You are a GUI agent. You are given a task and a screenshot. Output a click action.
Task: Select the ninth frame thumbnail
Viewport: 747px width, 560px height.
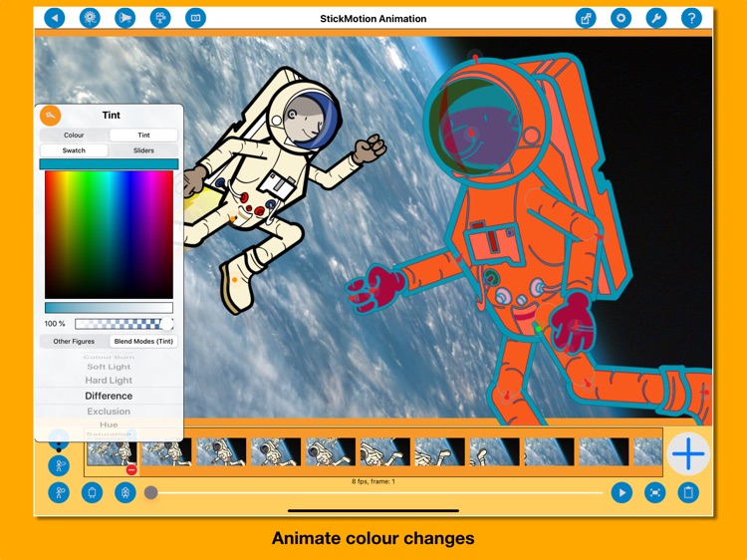point(549,452)
